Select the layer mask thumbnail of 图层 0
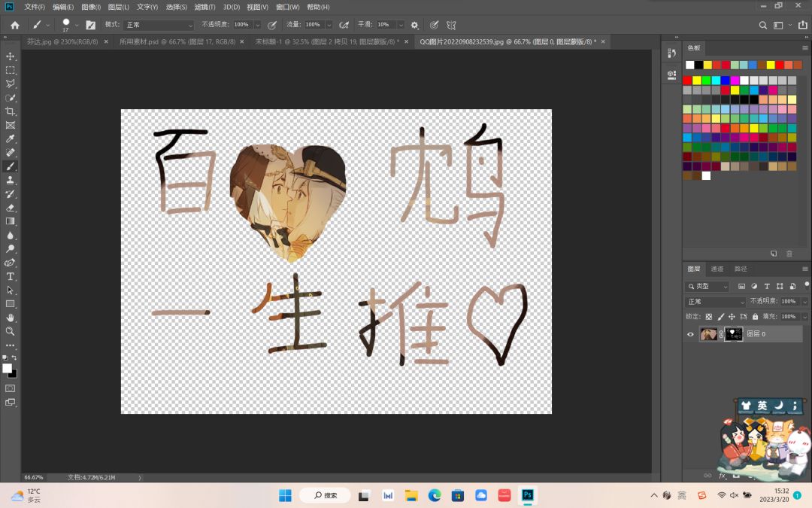 [x=734, y=334]
